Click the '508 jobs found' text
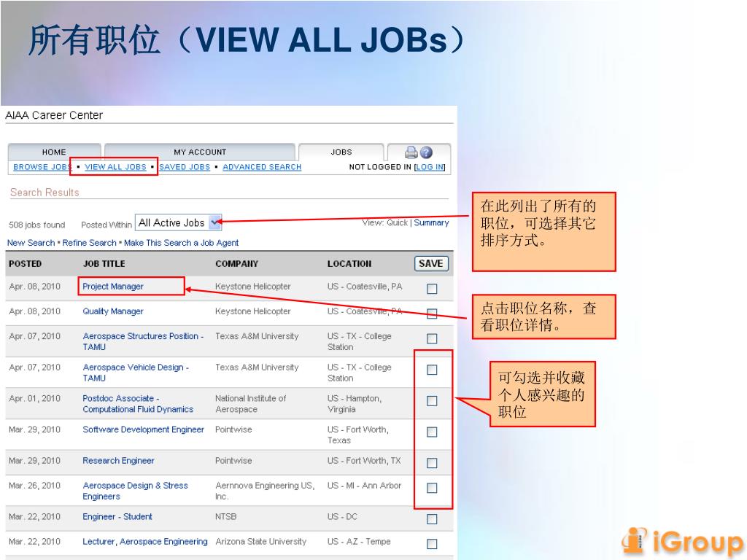Image resolution: width=747 pixels, height=560 pixels. pos(36,225)
